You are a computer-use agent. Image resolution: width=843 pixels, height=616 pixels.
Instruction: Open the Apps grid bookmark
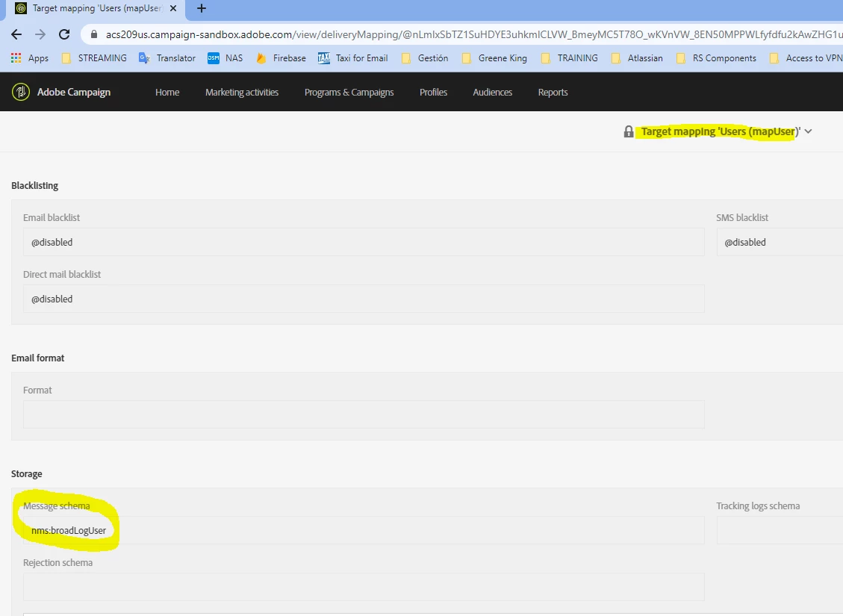point(30,58)
